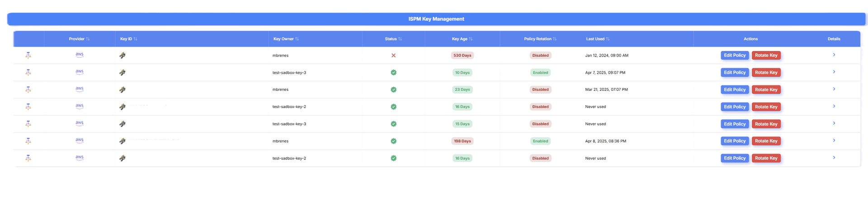868x216 pixels.
Task: Click Edit Policy for the 23 Days key
Action: [x=735, y=89]
